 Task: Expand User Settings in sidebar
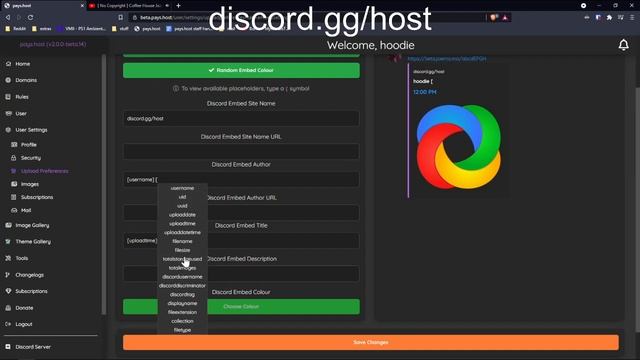tap(27, 130)
